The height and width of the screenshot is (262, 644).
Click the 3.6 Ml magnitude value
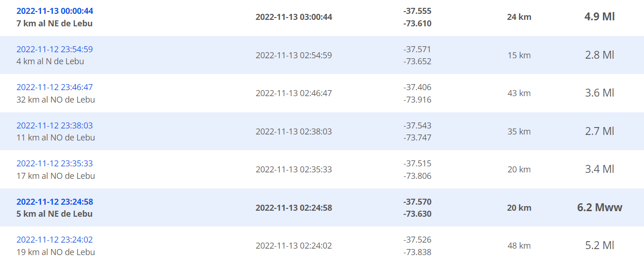click(x=599, y=93)
